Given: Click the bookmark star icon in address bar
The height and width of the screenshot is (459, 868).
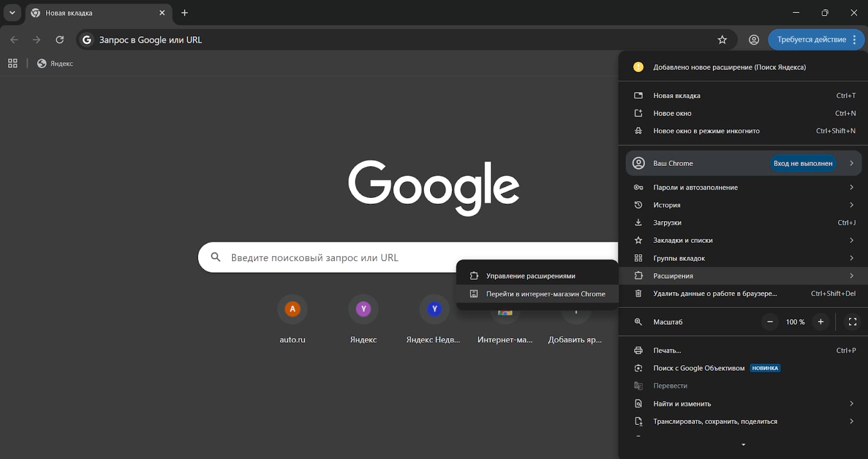Looking at the screenshot, I should click(x=722, y=40).
